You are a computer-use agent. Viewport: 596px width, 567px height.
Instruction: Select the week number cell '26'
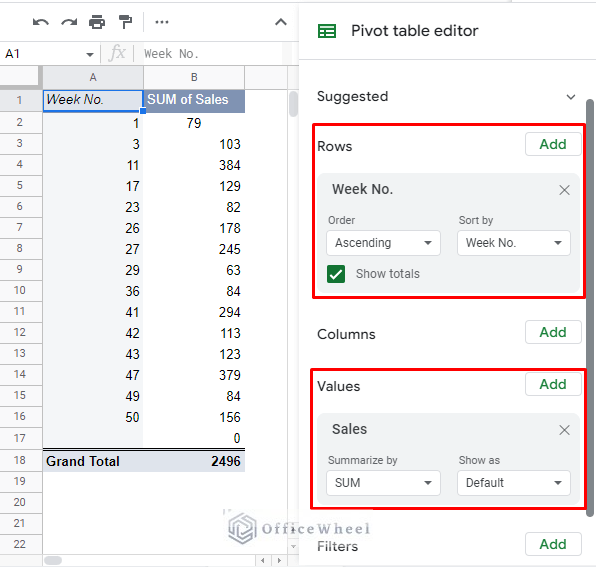tap(93, 228)
